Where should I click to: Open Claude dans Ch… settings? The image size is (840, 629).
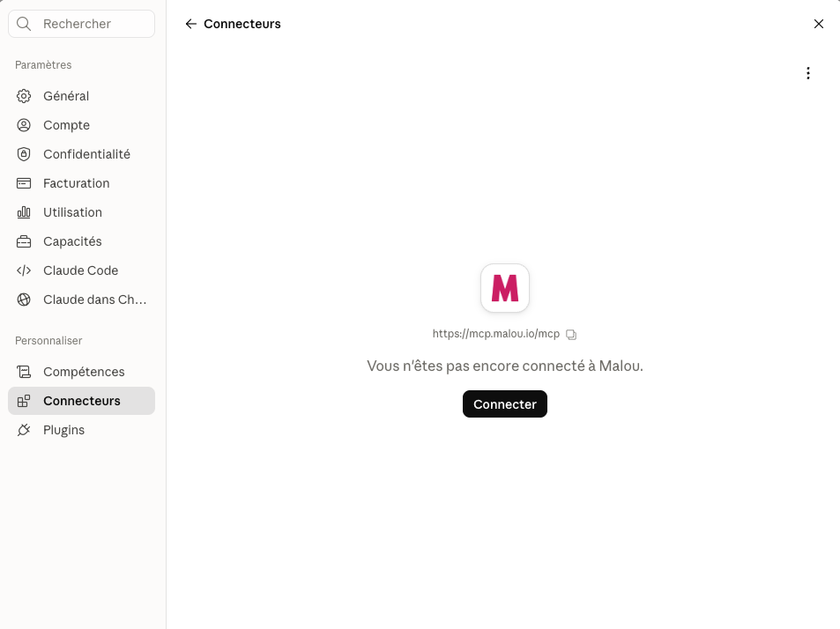tap(81, 300)
